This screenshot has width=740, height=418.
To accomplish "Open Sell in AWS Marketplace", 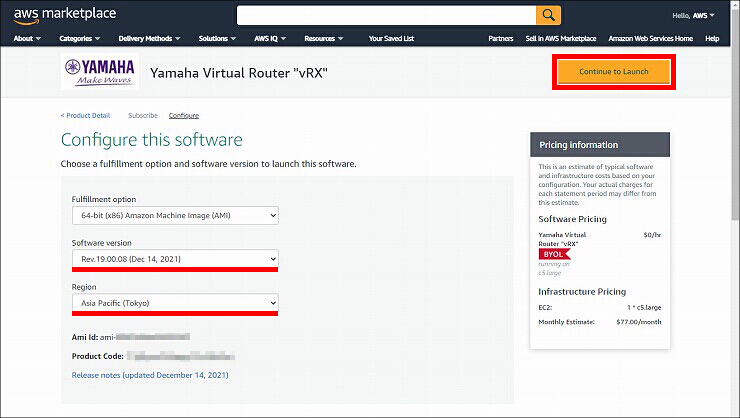I will [x=561, y=39].
